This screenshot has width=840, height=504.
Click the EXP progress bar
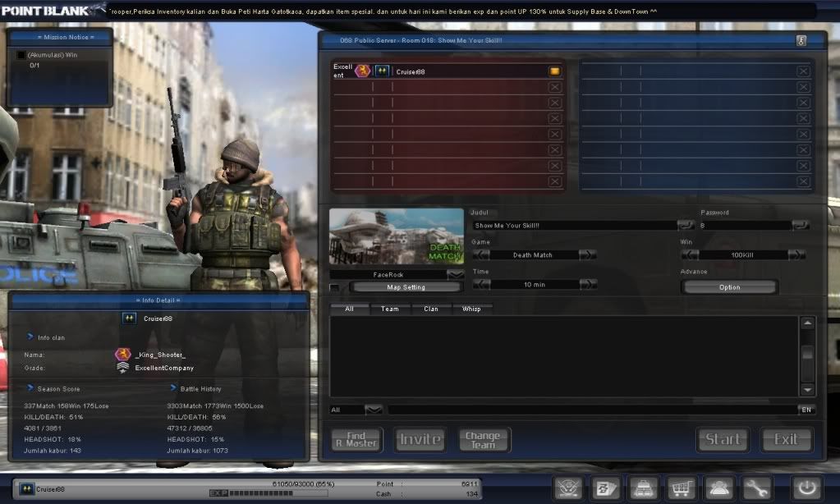point(269,493)
